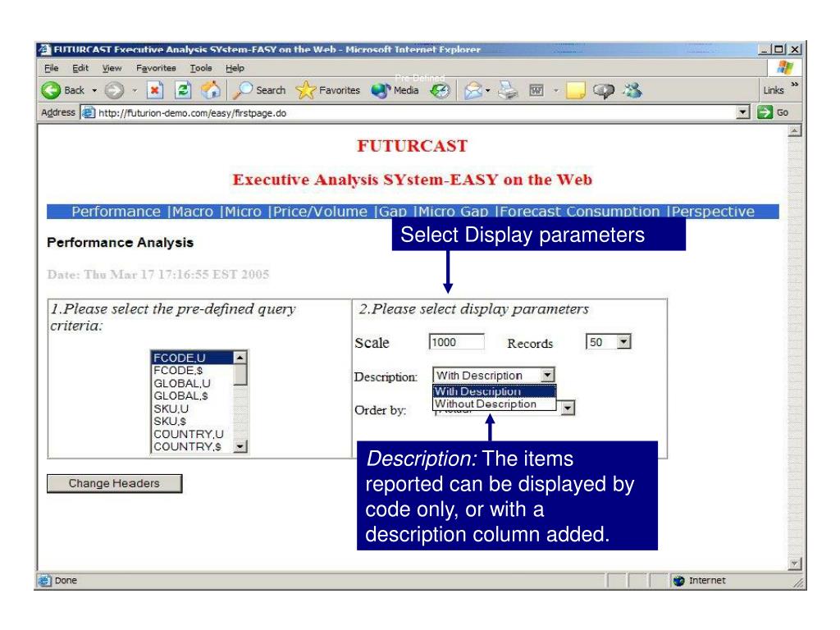The width and height of the screenshot is (840, 630).
Task: Click the page icon in the address bar
Action: point(89,112)
